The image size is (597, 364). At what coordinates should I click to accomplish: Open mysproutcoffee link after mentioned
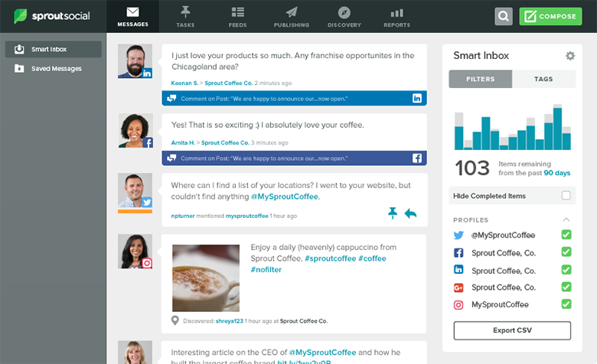(246, 216)
